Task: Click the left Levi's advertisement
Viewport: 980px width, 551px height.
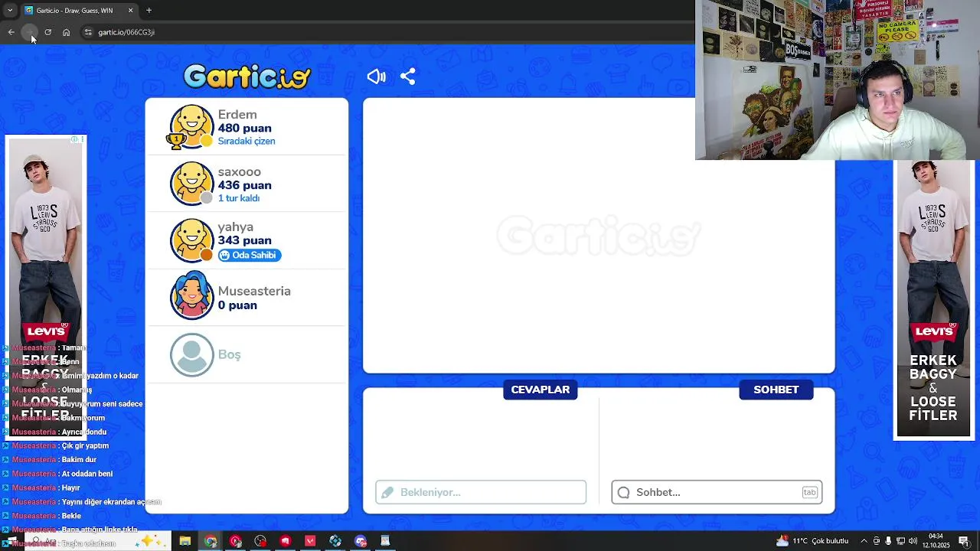Action: [46, 287]
